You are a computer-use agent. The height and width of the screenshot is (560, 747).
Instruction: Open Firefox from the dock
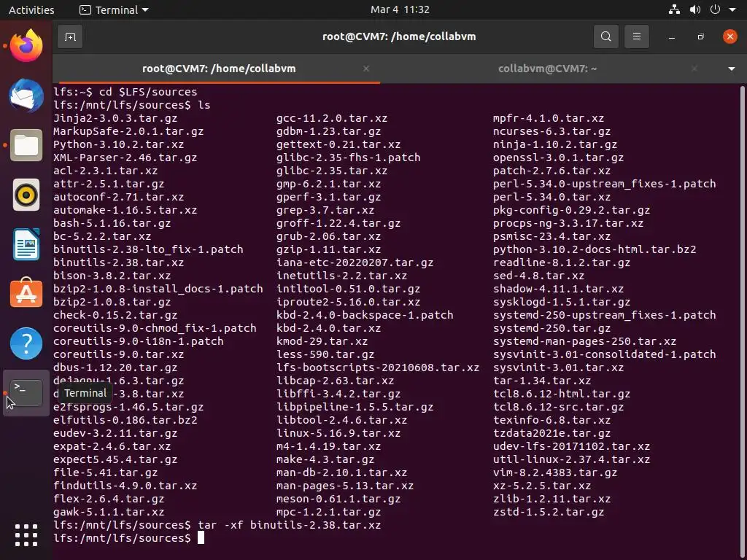(x=26, y=46)
